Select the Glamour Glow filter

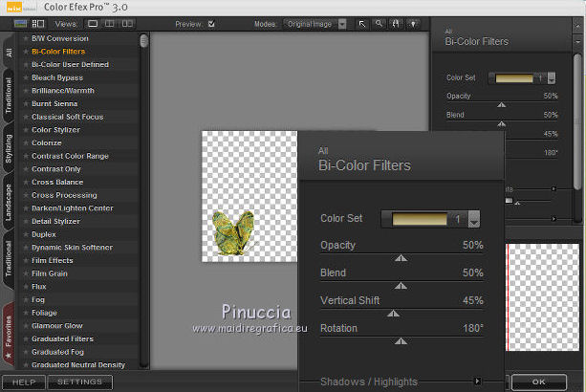click(x=56, y=325)
